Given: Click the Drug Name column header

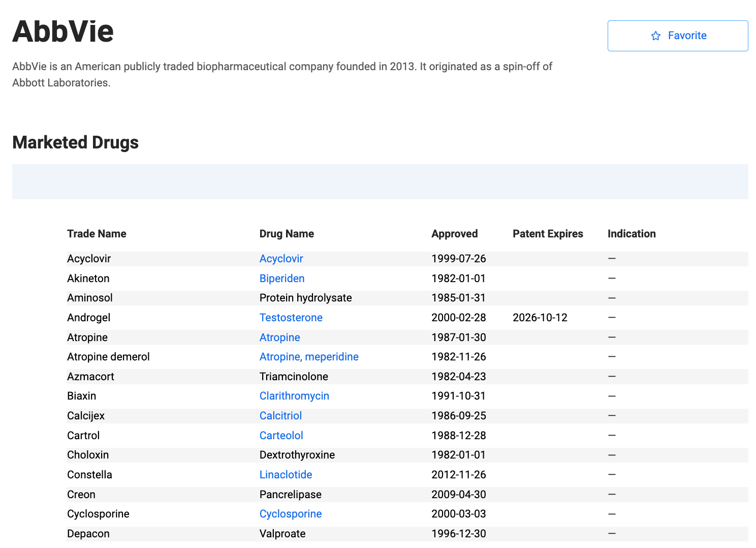Looking at the screenshot, I should [287, 234].
